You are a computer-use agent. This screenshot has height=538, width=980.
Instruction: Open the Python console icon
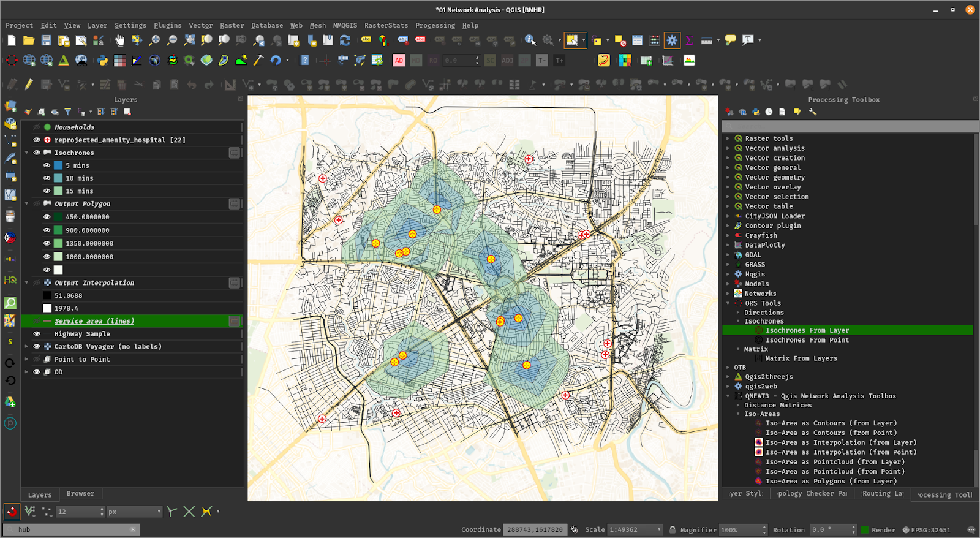coord(102,60)
